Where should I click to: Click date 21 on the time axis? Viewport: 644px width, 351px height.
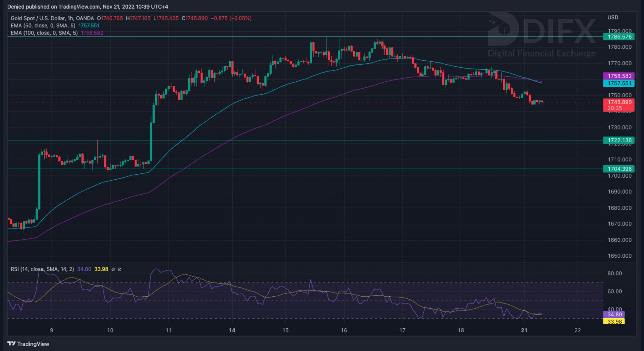pyautogui.click(x=524, y=330)
